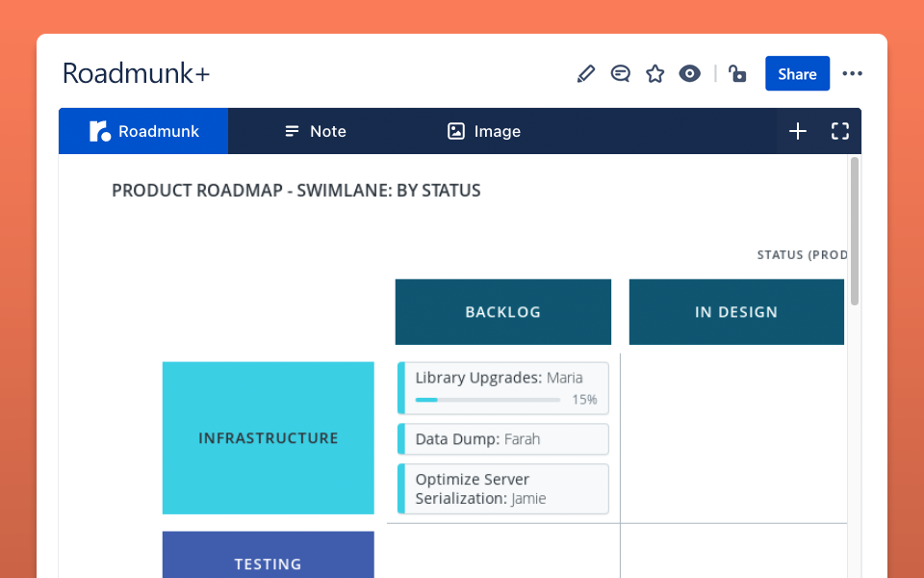Click the Library Upgrades 15% progress bar
Screen dimensions: 924x578
click(x=488, y=400)
